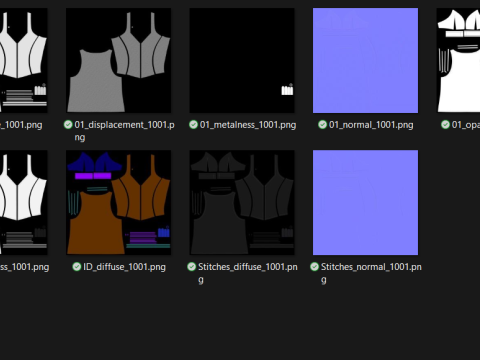480x360 pixels.
Task: Click sync status icon of the 01_opa file
Action: click(445, 125)
